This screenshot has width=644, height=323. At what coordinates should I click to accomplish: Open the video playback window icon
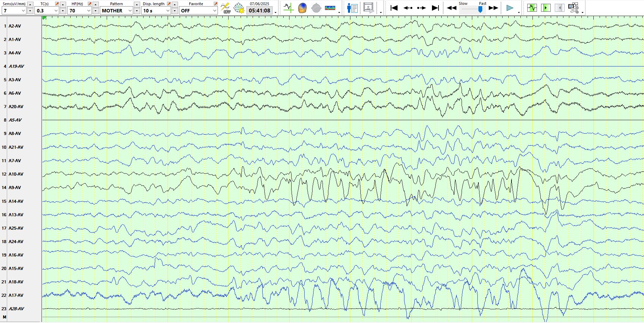[368, 8]
